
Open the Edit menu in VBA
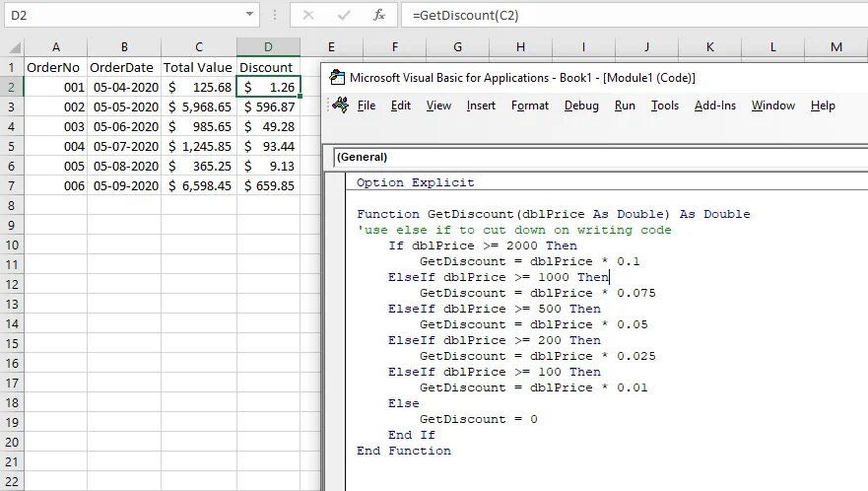tap(401, 105)
